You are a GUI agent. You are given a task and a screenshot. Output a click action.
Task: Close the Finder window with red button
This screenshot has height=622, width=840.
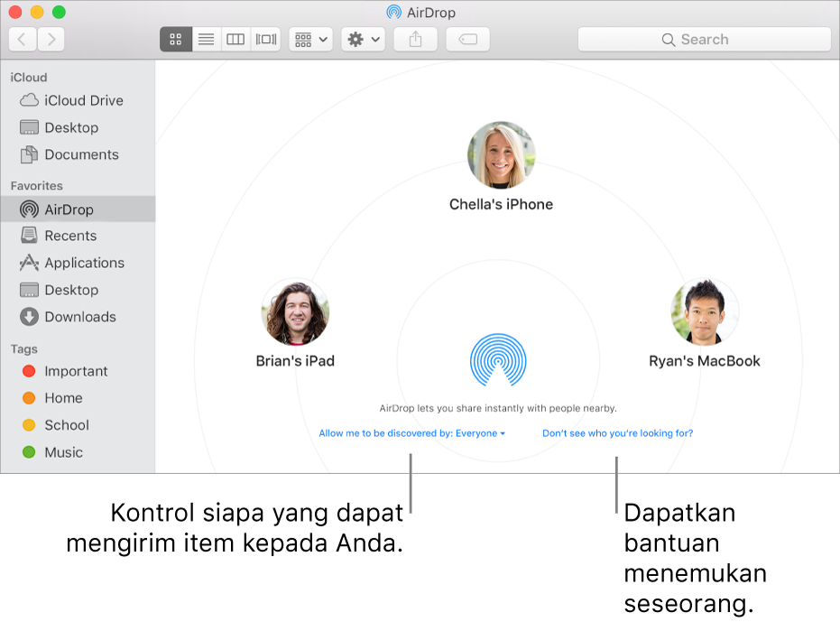(x=15, y=12)
